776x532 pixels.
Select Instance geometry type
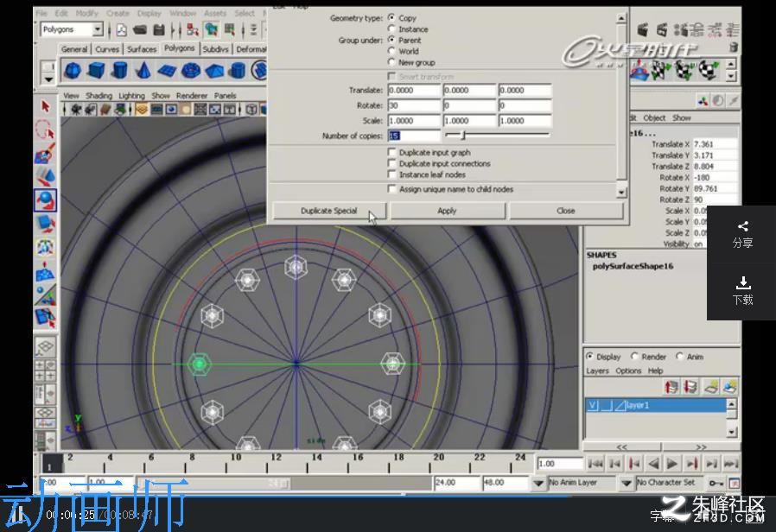pyautogui.click(x=391, y=28)
